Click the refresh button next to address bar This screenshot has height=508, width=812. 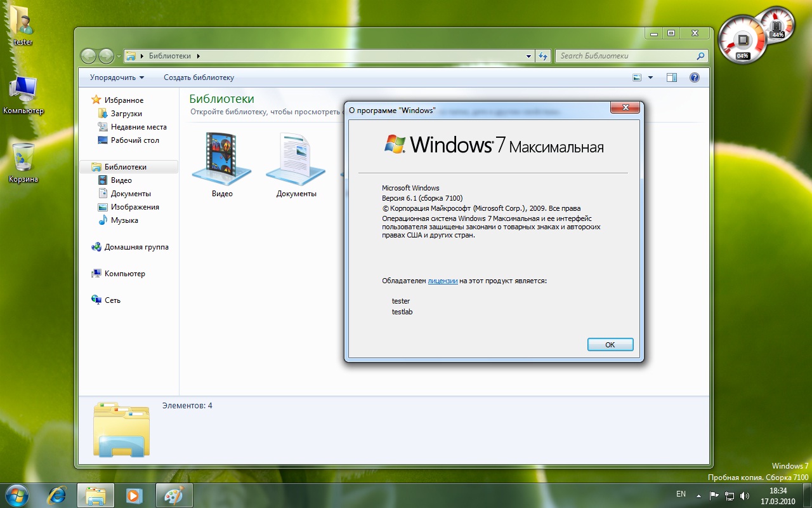pos(542,56)
